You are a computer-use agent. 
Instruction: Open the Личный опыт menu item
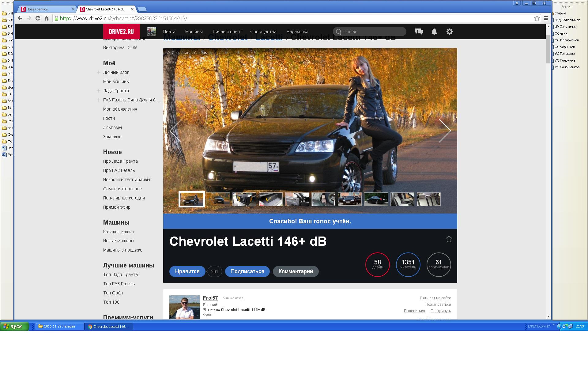click(226, 32)
